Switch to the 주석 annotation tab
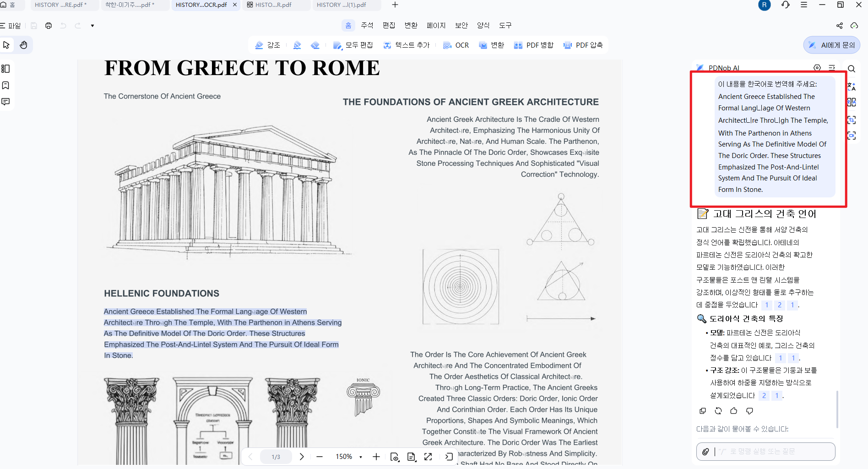Image resolution: width=868 pixels, height=469 pixels. pos(367,26)
